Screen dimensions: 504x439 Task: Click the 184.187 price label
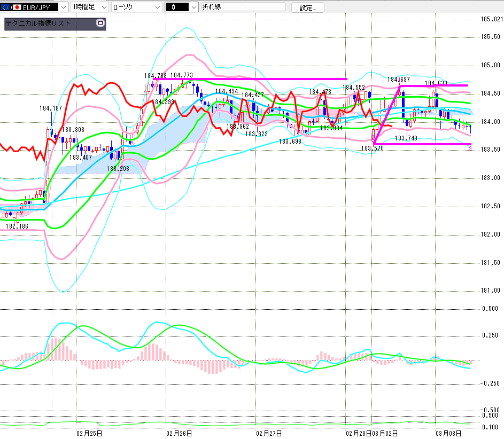point(51,108)
